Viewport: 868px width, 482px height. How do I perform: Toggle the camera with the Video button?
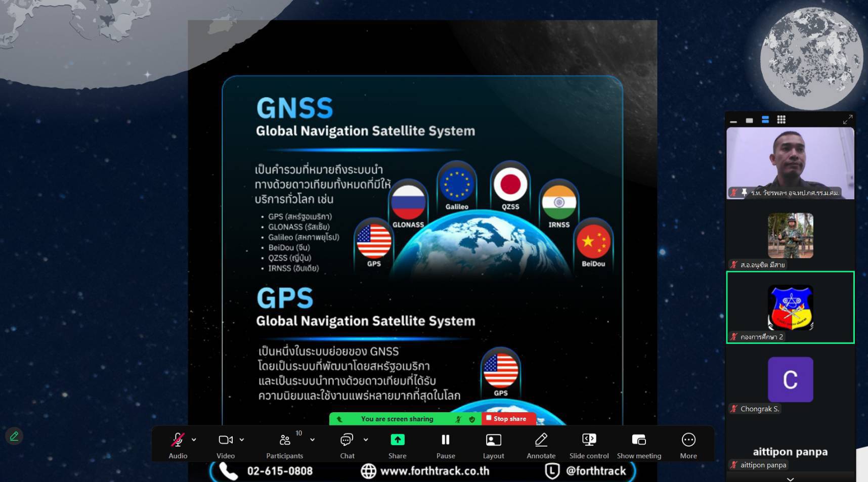click(225, 441)
